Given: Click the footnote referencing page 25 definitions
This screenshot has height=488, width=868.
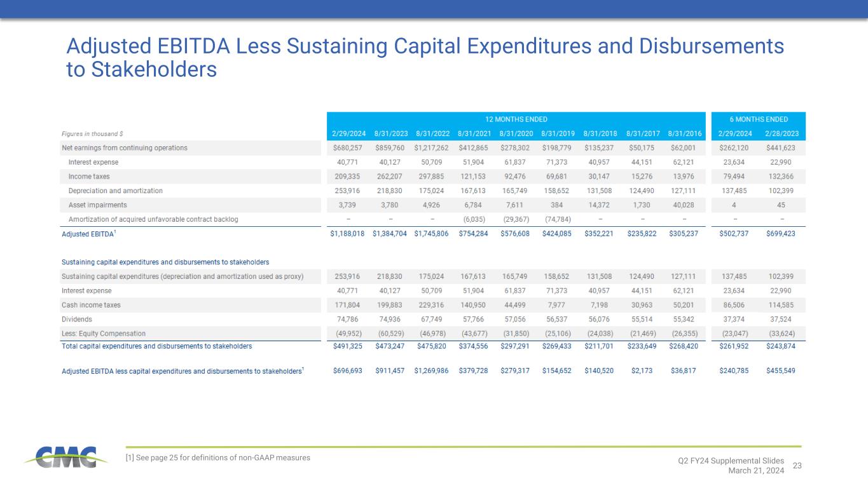Looking at the screenshot, I should [x=219, y=457].
